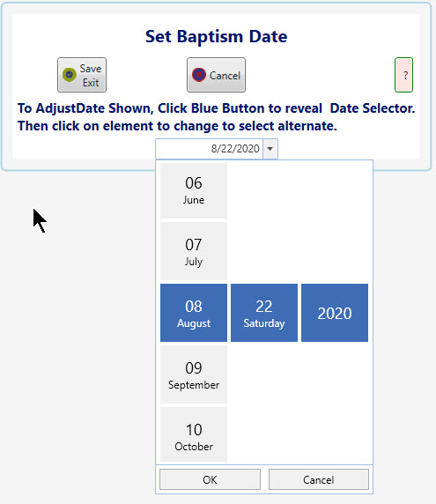
Task: Click the green checkmark Save Exit icon
Action: pyautogui.click(x=69, y=75)
